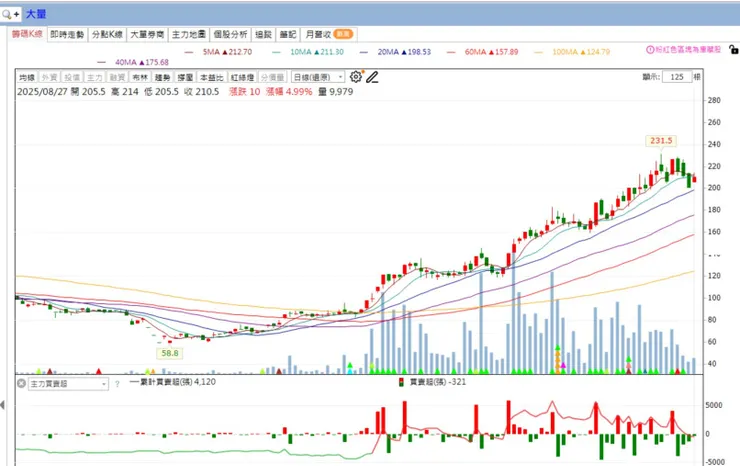740x466 pixels.
Task: Click the question mark help icon beside 主力買賣超
Action: pos(117,384)
